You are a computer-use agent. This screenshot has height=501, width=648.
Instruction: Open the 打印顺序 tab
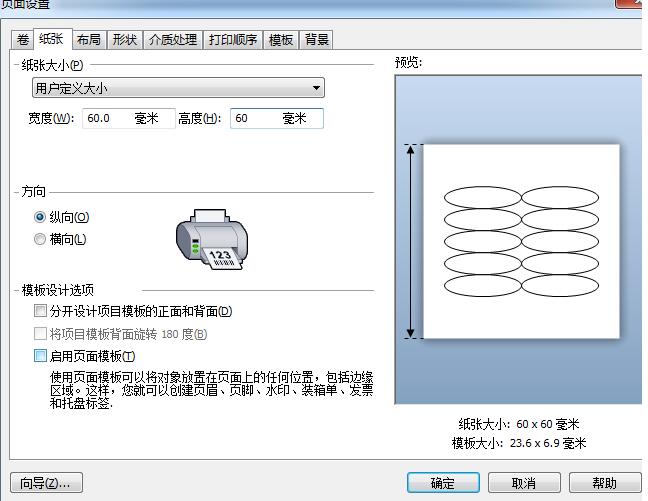coord(233,40)
